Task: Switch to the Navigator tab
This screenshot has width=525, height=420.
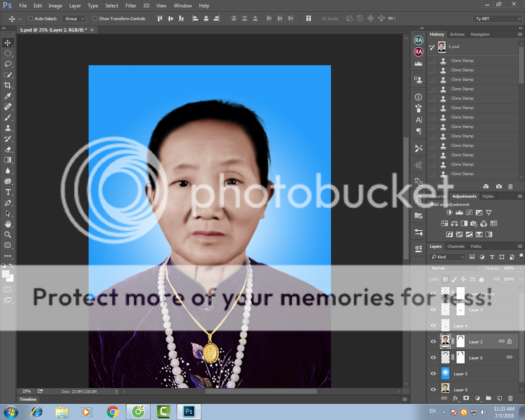Action: point(480,34)
